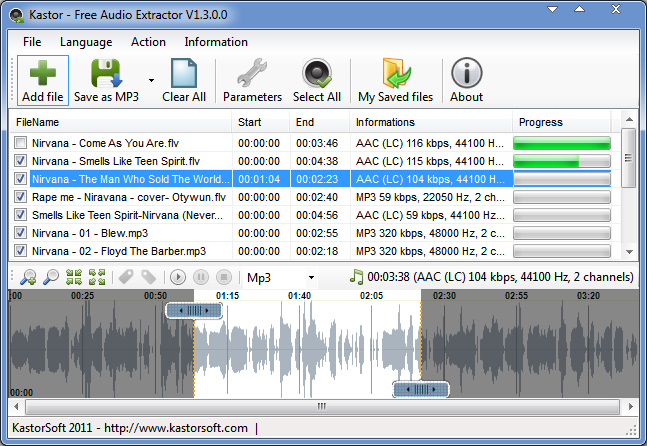
Task: Click the second grey tag icon
Action: (149, 277)
